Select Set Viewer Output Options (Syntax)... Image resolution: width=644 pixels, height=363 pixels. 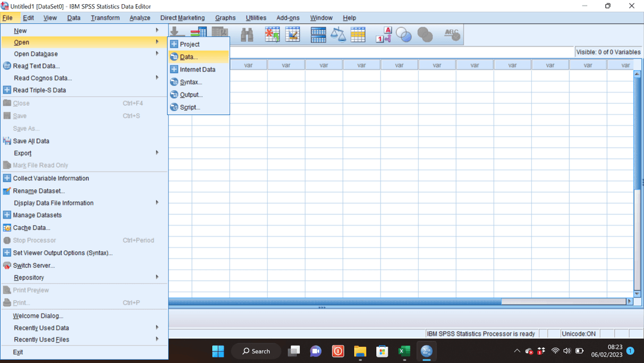[85, 253]
